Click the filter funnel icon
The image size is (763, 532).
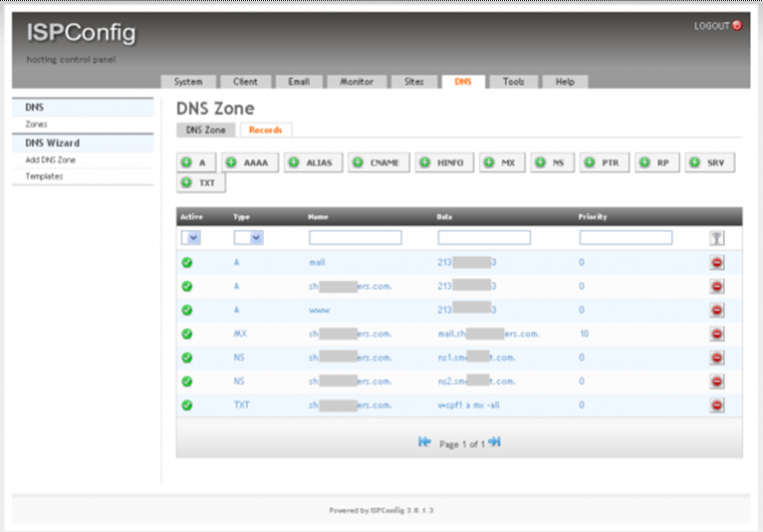click(717, 238)
